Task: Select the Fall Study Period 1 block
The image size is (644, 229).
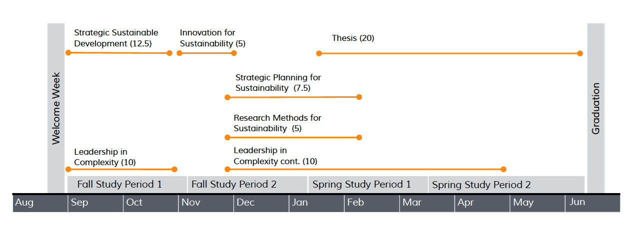Action: (127, 184)
